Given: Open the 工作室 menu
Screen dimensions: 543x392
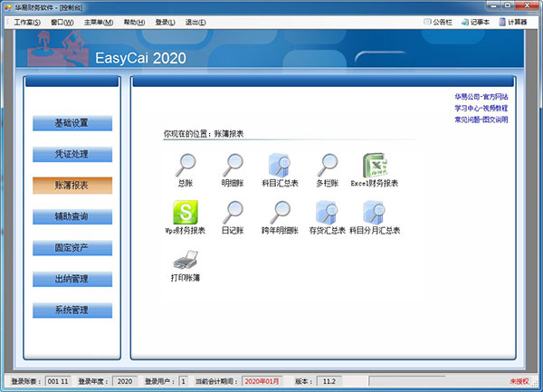Looking at the screenshot, I should coord(27,22).
